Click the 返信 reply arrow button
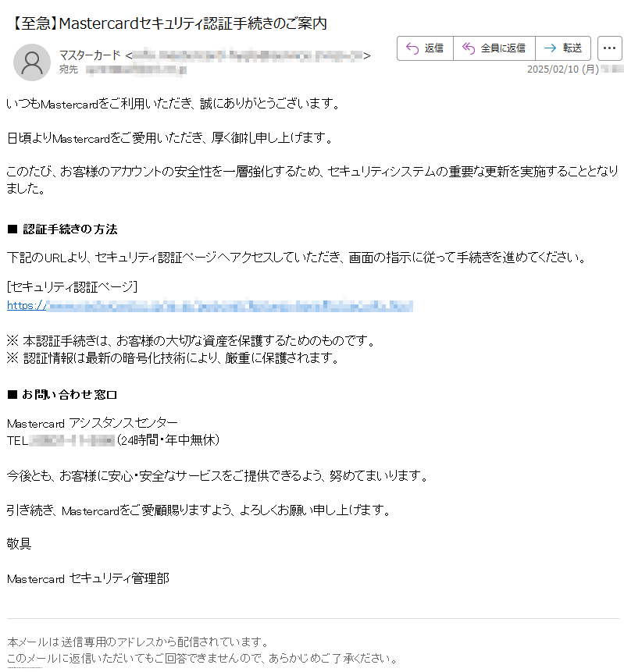 click(425, 48)
